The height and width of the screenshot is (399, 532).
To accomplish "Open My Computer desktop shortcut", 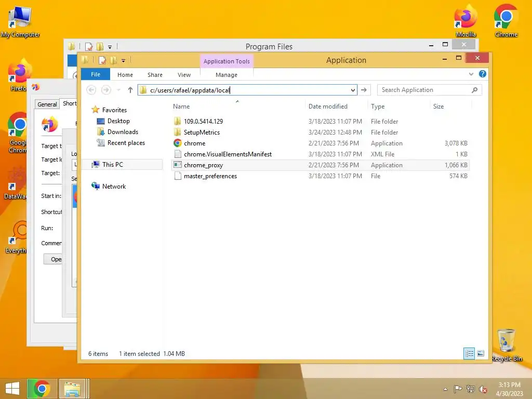I will tap(20, 22).
